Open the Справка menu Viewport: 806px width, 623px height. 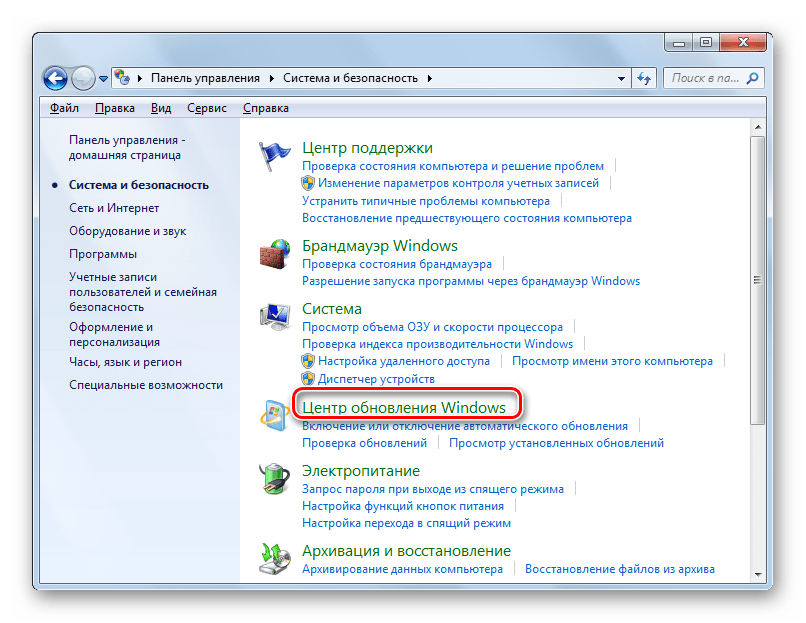point(266,108)
